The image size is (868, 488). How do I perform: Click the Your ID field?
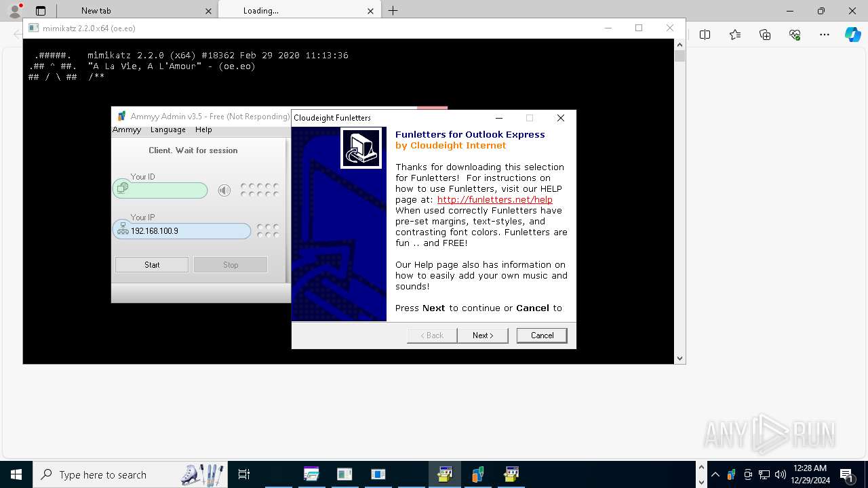pos(160,190)
